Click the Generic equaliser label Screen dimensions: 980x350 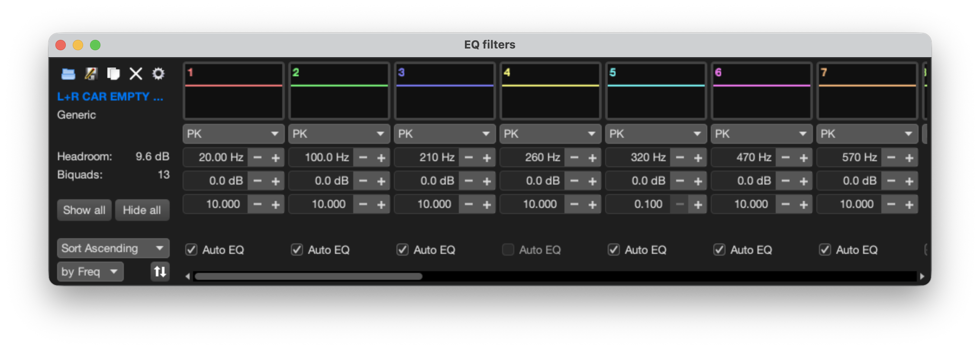point(77,115)
